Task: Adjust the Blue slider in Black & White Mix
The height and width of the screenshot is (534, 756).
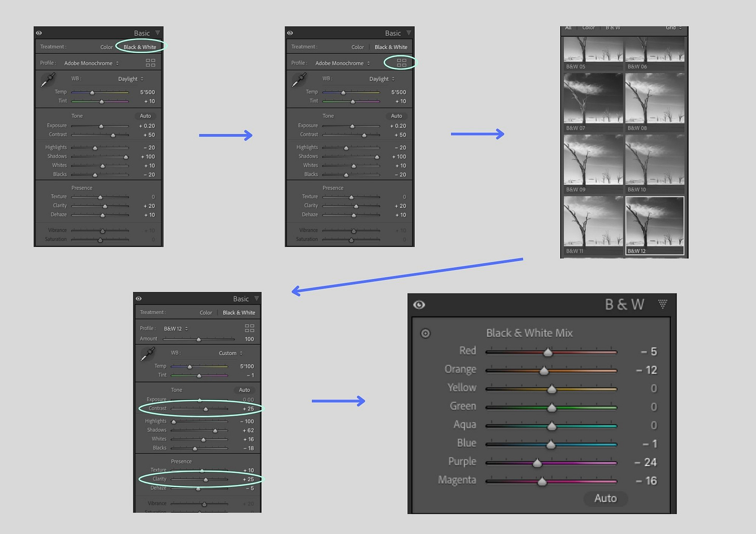Action: [551, 444]
